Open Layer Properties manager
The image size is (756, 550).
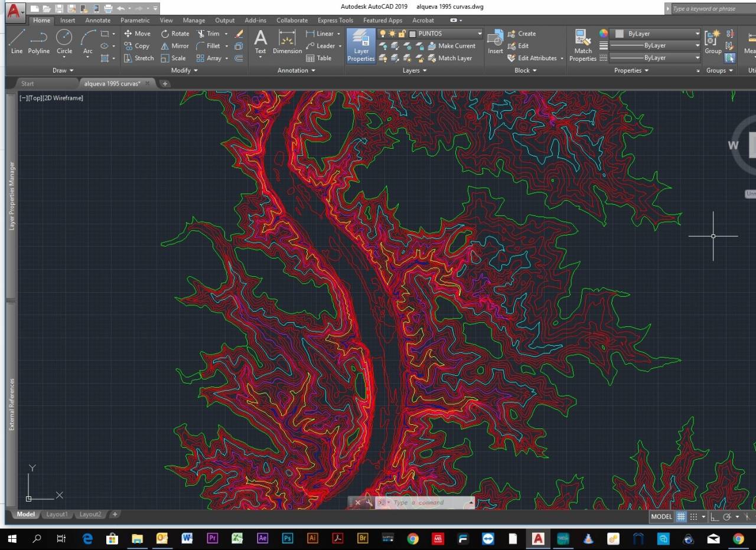tap(361, 45)
